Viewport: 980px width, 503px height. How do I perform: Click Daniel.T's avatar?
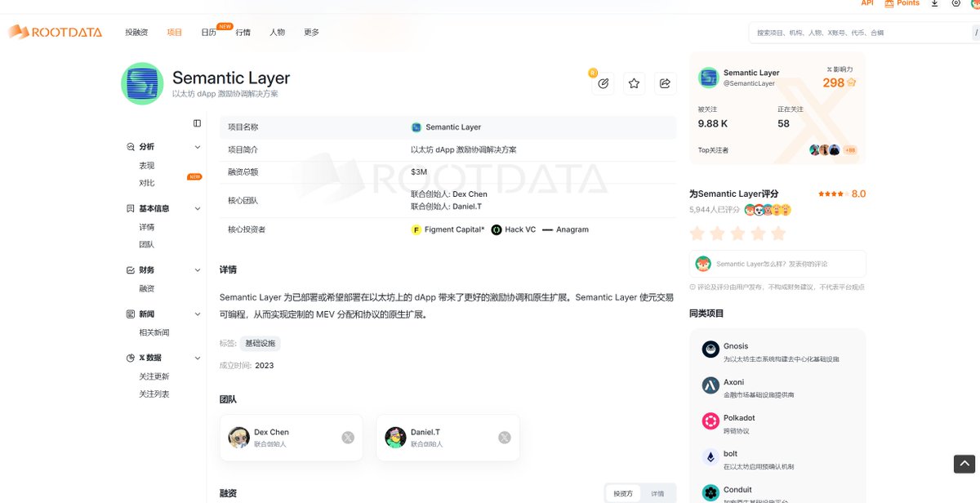[x=395, y=438]
